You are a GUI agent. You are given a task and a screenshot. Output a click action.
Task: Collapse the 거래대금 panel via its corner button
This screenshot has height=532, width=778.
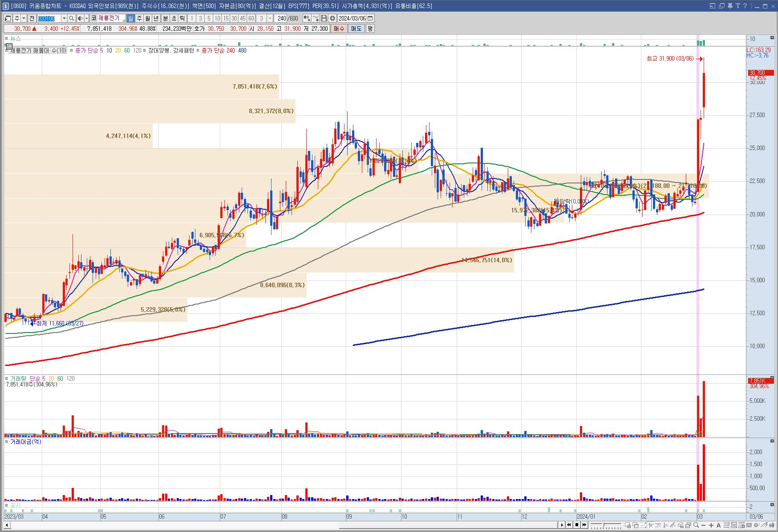click(x=772, y=441)
